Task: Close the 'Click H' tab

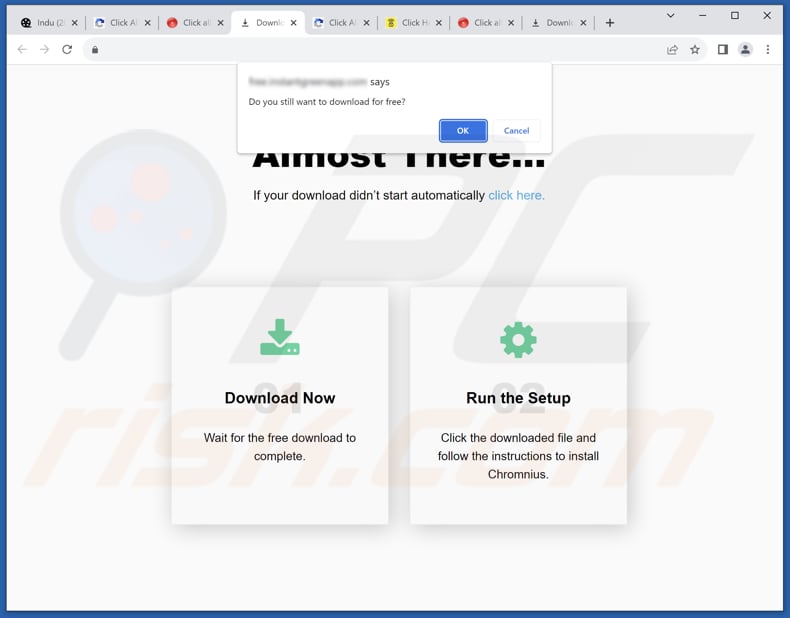Action: tap(439, 23)
